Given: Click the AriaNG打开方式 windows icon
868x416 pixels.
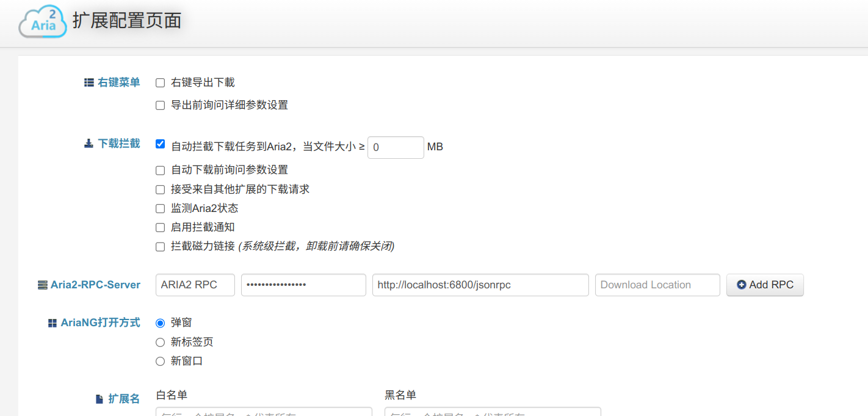Looking at the screenshot, I should coord(52,323).
